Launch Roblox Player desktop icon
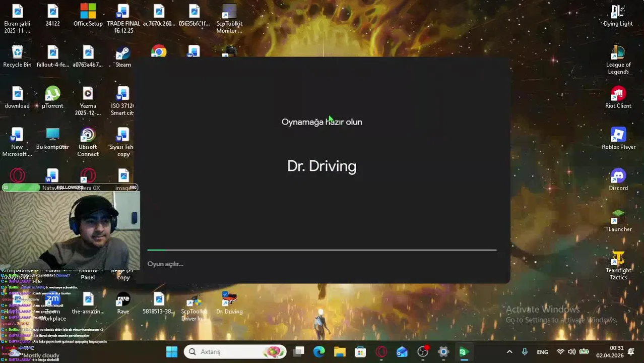Screen dimensions: 644x363 (x=618, y=139)
